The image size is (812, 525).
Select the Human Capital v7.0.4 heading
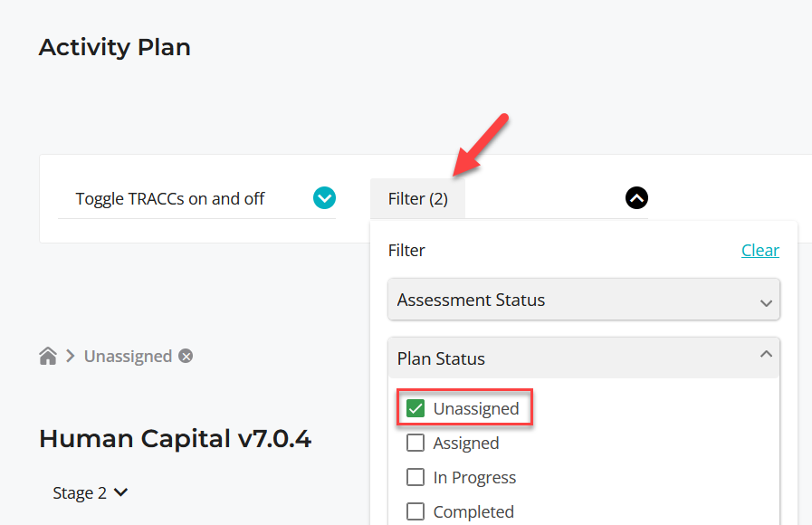175,438
